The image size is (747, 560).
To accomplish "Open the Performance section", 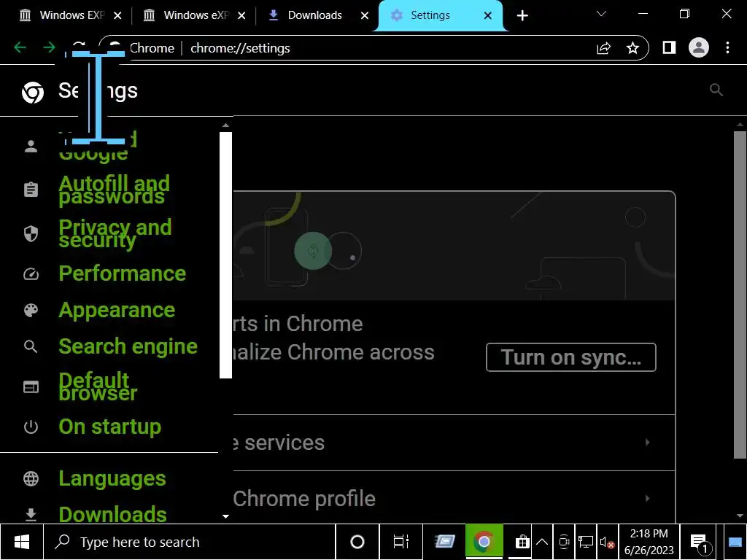I will 122,273.
